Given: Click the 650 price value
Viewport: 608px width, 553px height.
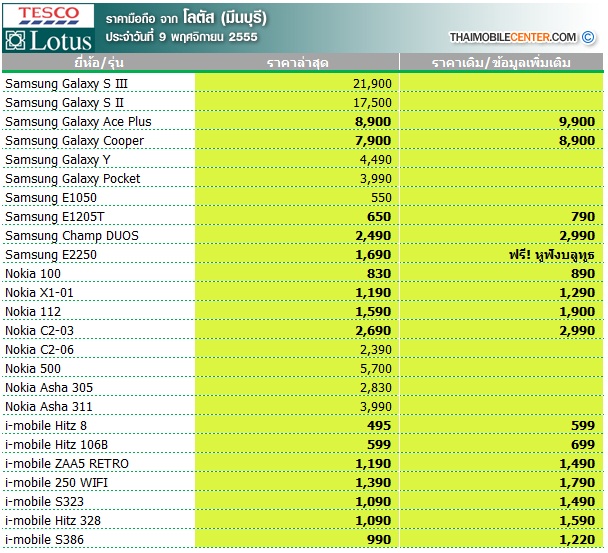Looking at the screenshot, I should pos(379,217).
